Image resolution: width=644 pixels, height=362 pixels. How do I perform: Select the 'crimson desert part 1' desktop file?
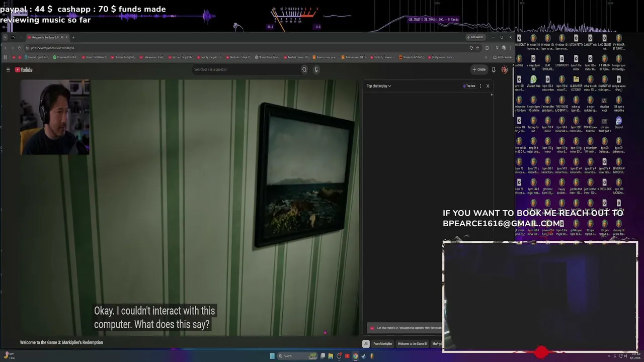tap(604, 124)
